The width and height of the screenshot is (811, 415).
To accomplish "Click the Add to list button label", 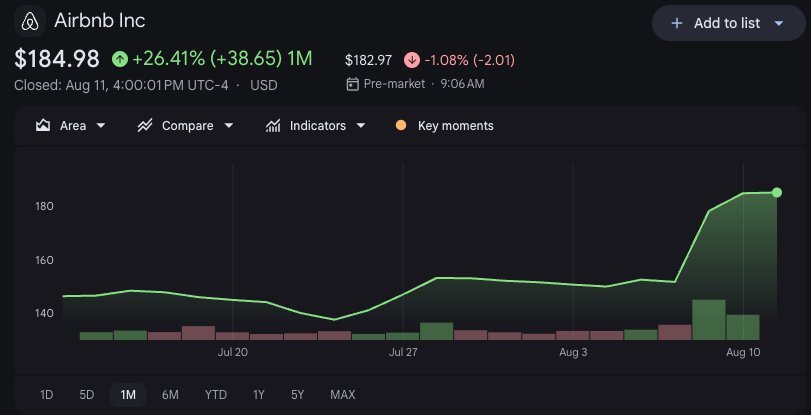I will click(x=727, y=23).
